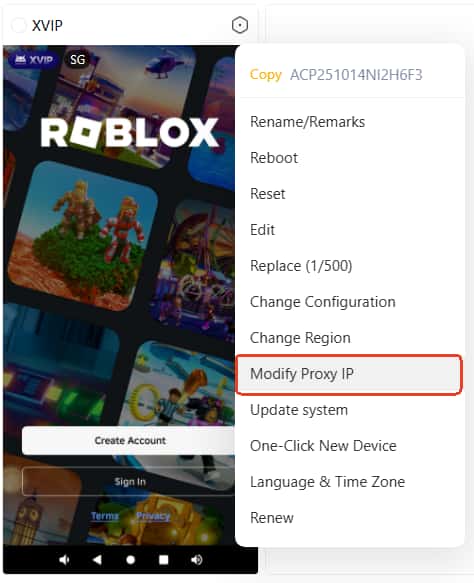
Task: Open the Terms link
Action: [105, 516]
